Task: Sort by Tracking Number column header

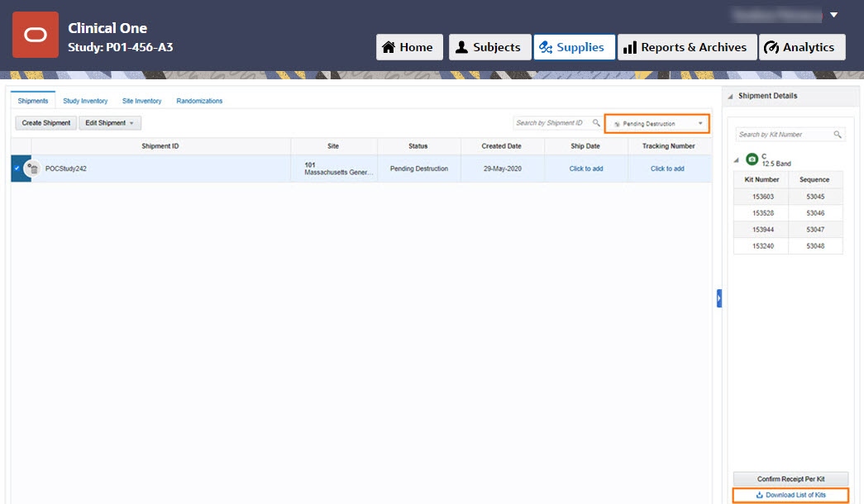Action: point(668,146)
